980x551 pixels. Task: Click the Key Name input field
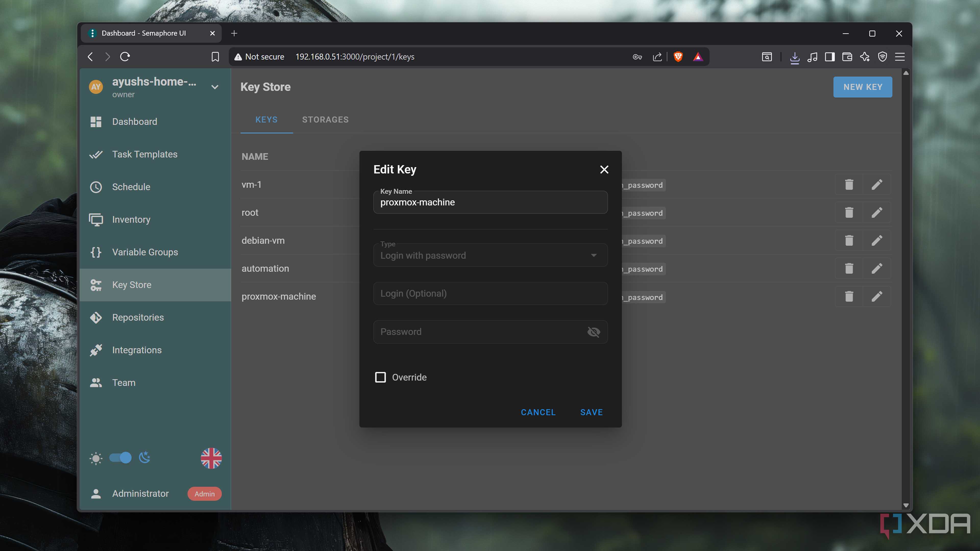tap(490, 202)
